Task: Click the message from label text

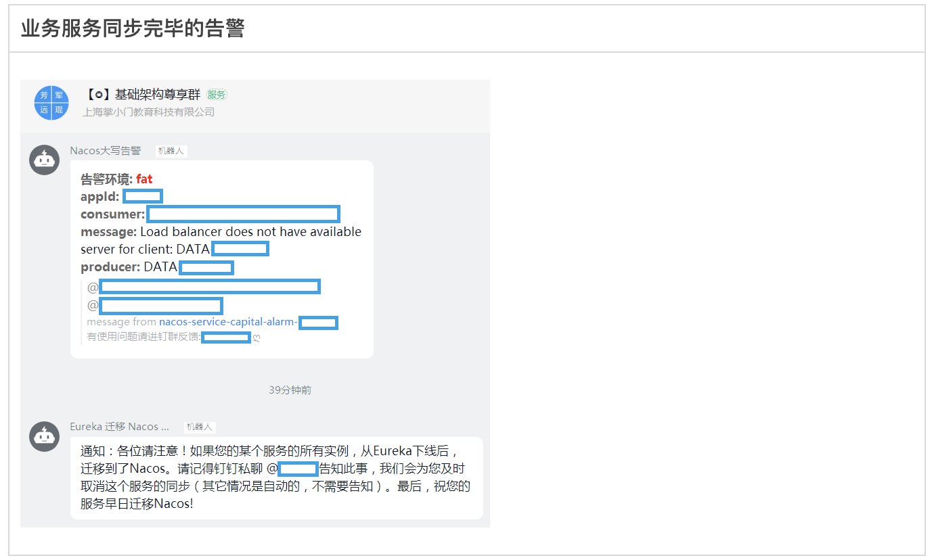Action: pyautogui.click(x=121, y=322)
